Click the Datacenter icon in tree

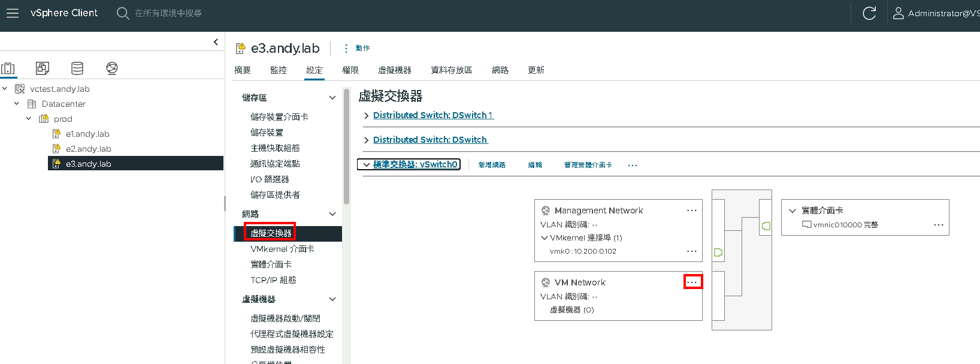coord(32,104)
